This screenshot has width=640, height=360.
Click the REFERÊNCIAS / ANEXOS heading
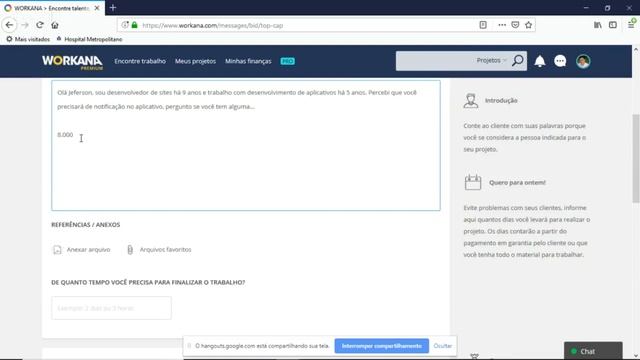point(86,224)
